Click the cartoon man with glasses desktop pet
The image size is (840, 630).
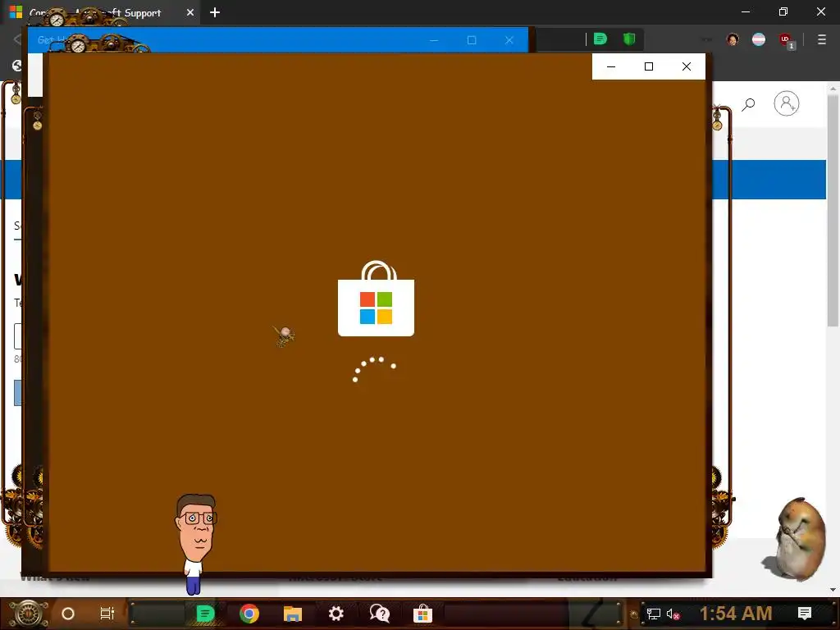point(196,544)
